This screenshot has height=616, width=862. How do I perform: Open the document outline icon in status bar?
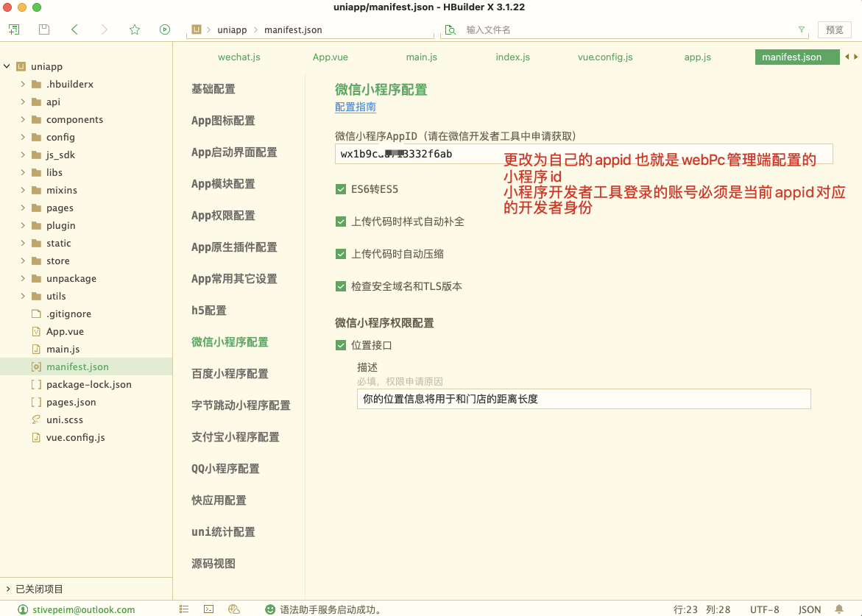click(184, 609)
